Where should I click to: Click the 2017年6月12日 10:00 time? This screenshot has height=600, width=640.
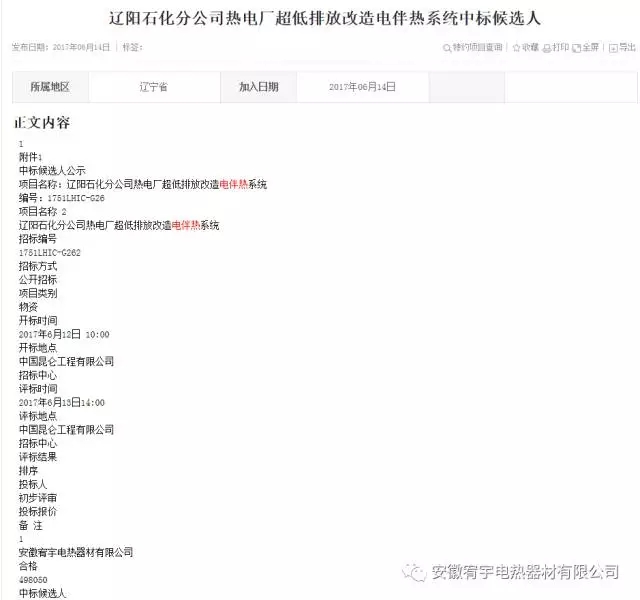pyautogui.click(x=64, y=334)
